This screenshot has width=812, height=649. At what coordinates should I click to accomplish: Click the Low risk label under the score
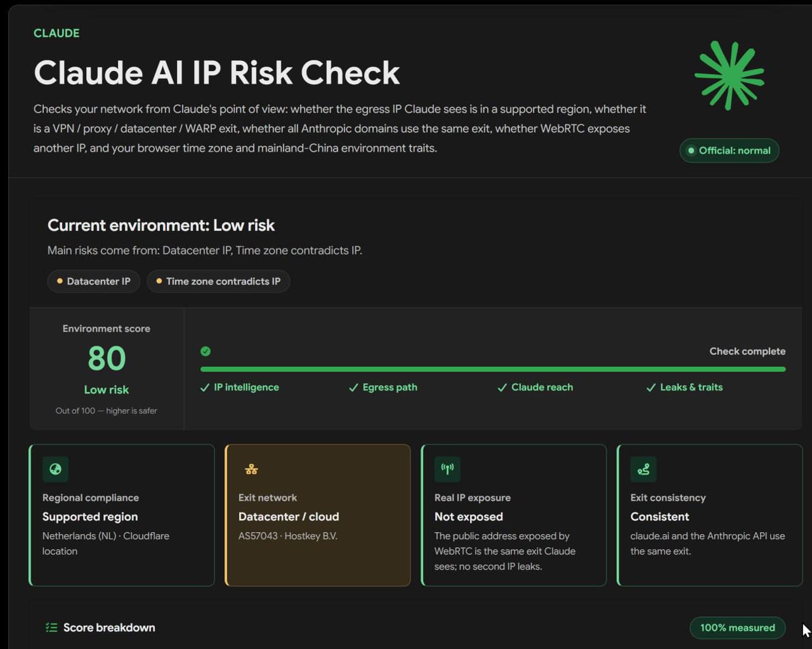pyautogui.click(x=107, y=390)
